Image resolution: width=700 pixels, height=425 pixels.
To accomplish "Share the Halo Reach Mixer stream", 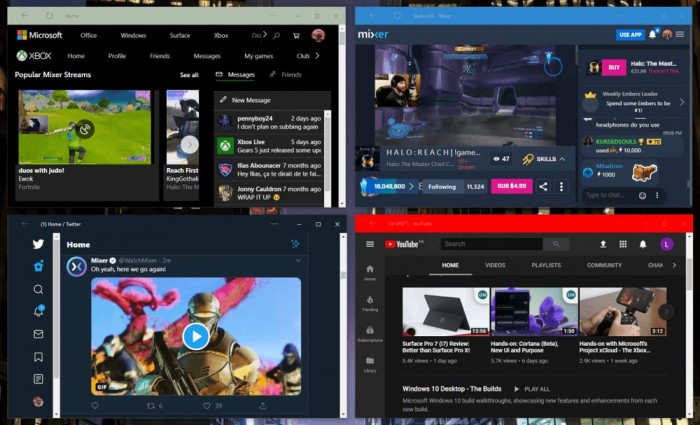I will point(543,187).
